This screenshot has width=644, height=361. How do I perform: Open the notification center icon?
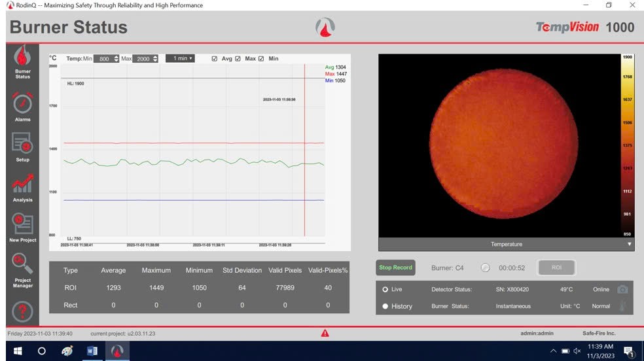tap(628, 351)
